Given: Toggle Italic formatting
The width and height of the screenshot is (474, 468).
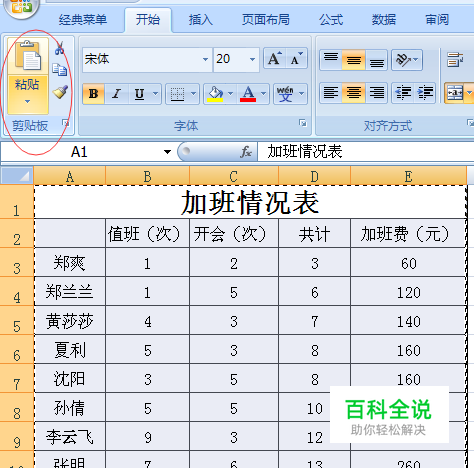Looking at the screenshot, I should coord(116,94).
